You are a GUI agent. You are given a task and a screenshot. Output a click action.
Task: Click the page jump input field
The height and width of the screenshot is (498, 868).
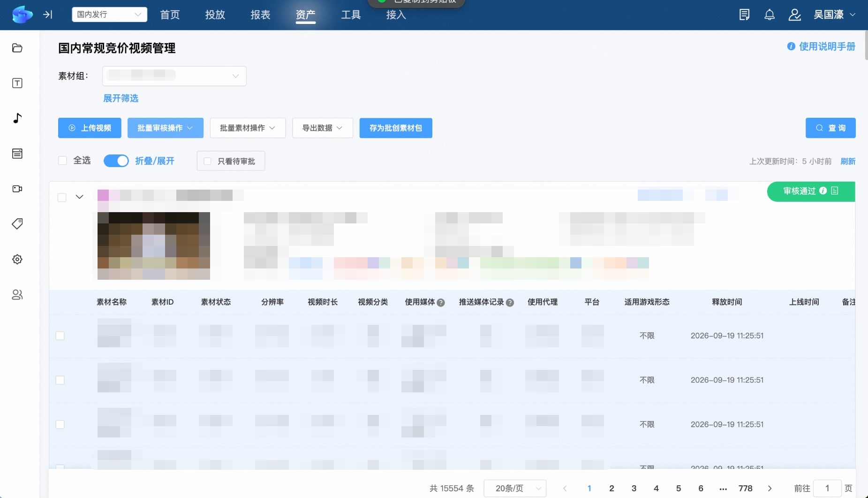coord(827,489)
